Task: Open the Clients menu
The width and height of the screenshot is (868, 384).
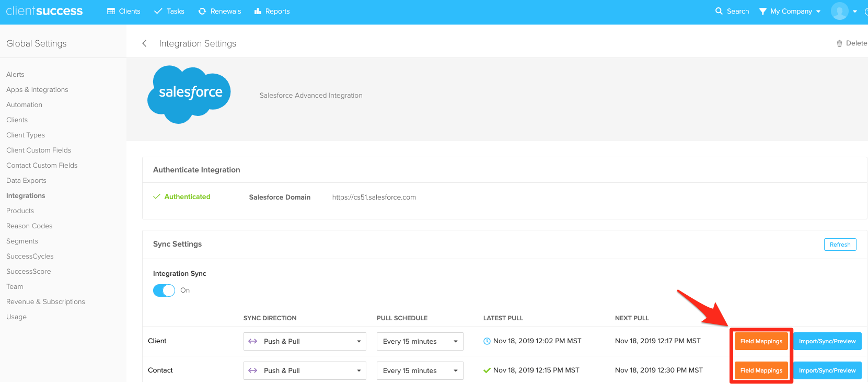Action: click(124, 11)
